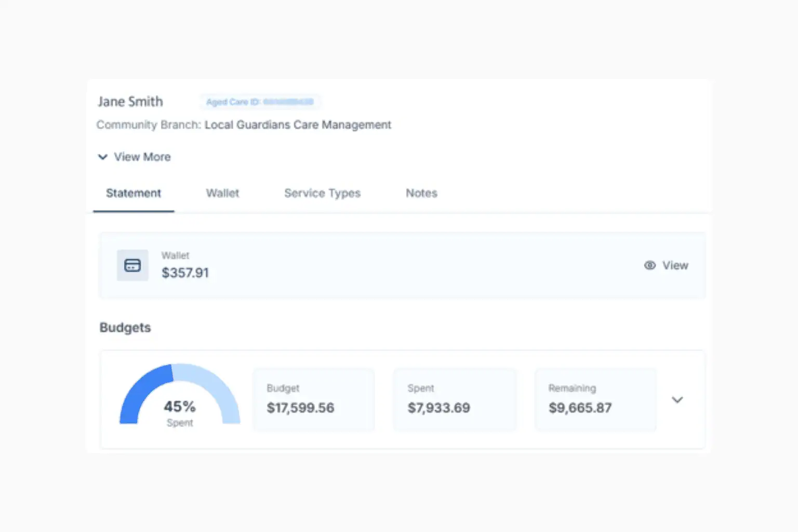Click the wallet amount $357.91

(x=185, y=273)
